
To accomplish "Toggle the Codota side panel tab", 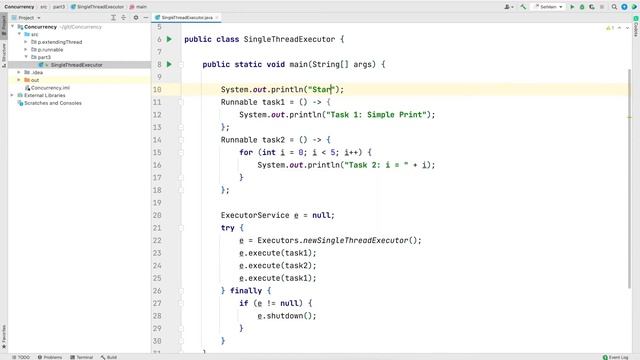I will (636, 26).
